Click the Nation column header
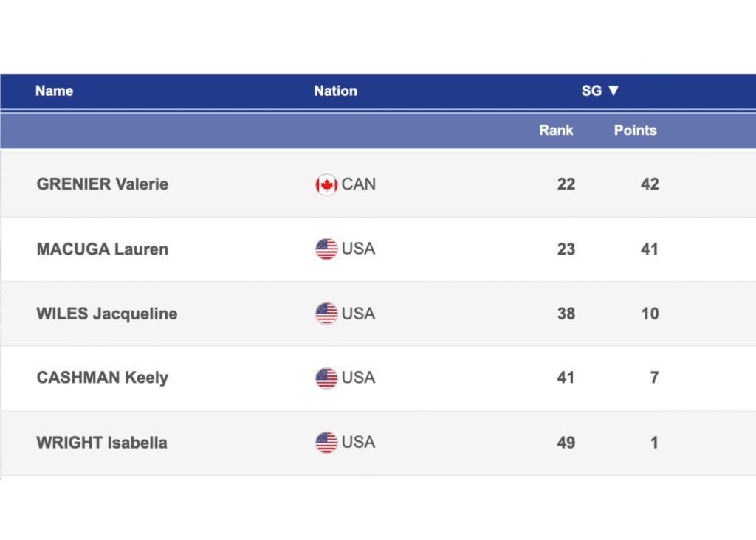This screenshot has height=540, width=756. click(335, 91)
